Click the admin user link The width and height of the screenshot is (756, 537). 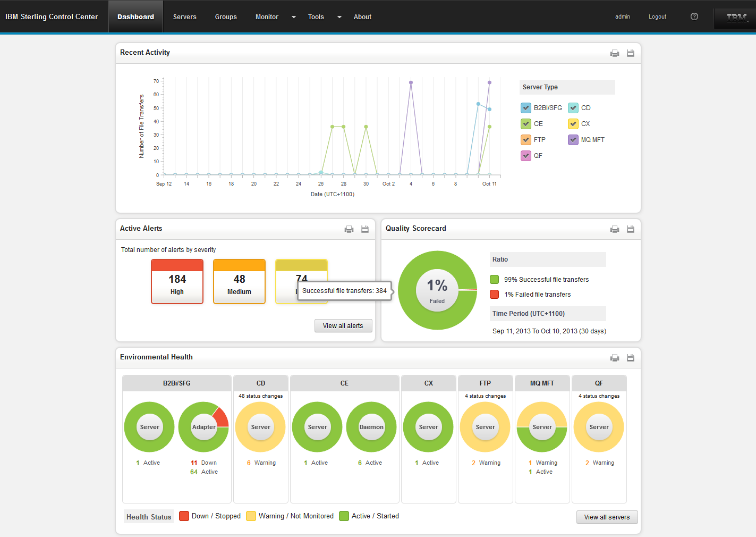coord(623,16)
